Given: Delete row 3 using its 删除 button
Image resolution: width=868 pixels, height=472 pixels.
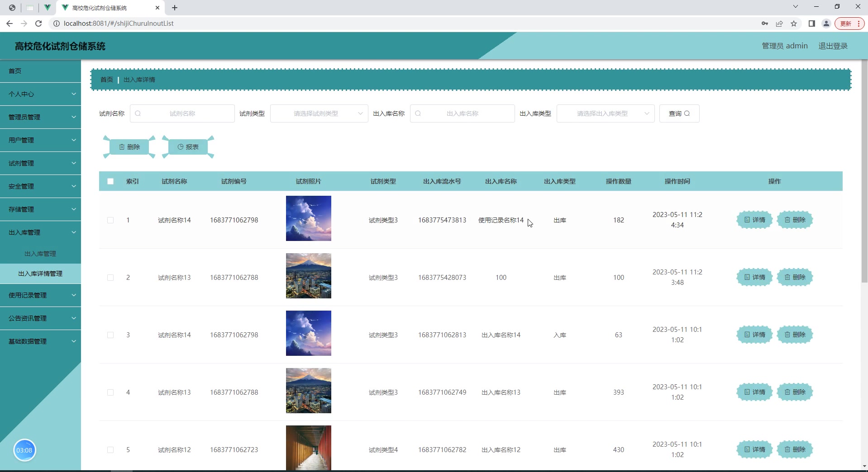Looking at the screenshot, I should coord(795,335).
